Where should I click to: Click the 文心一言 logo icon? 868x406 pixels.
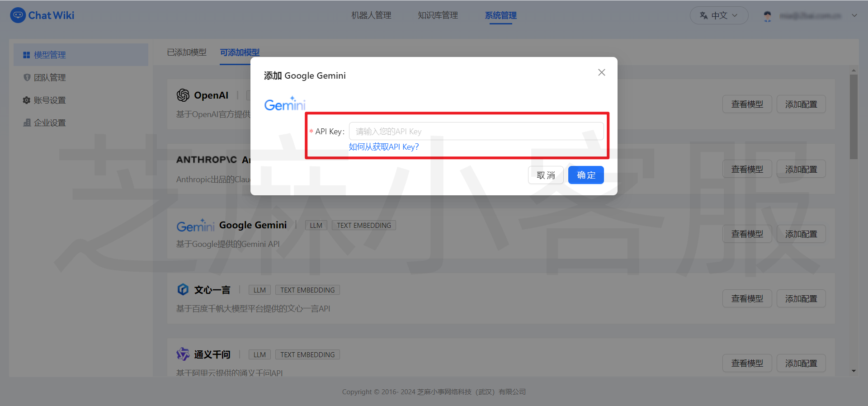coord(183,289)
